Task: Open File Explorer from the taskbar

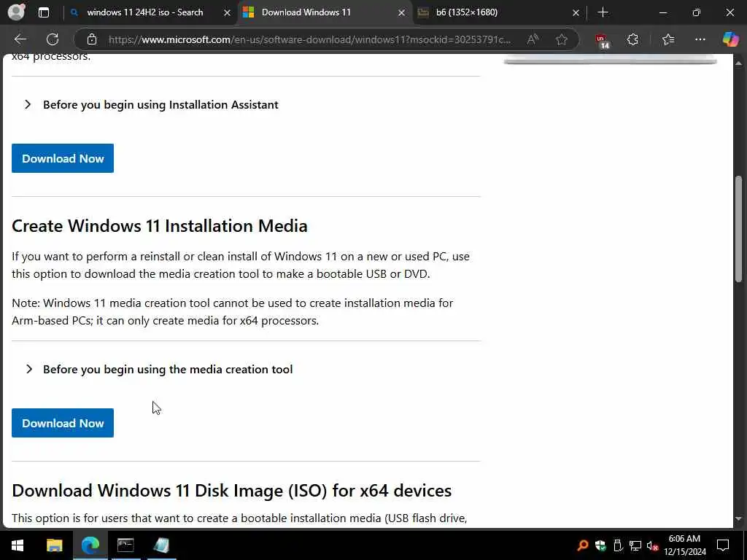Action: [54, 545]
